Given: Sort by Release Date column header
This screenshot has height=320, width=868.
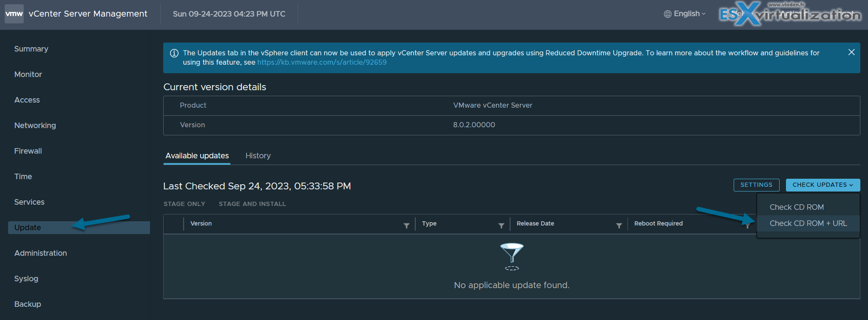Looking at the screenshot, I should (x=535, y=223).
